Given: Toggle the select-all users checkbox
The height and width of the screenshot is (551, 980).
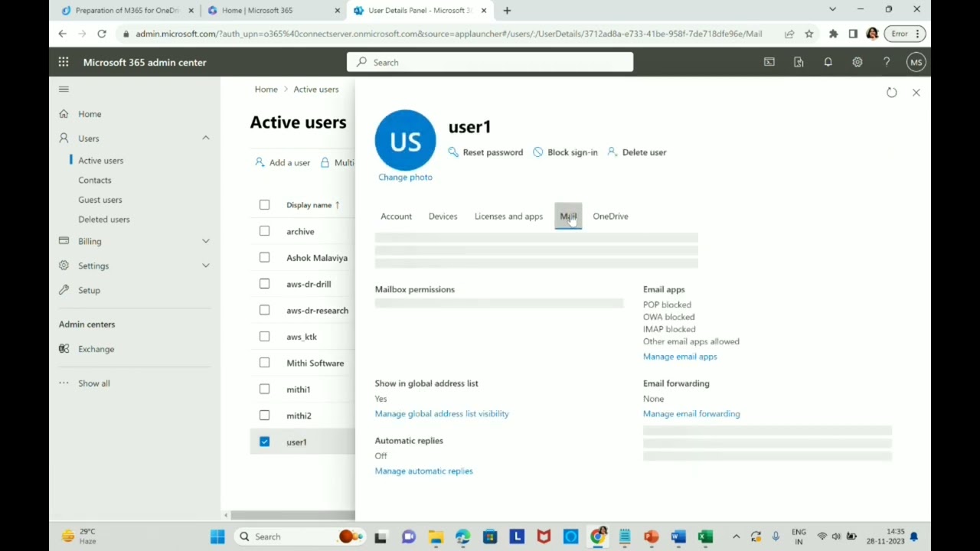Looking at the screenshot, I should coord(264,204).
